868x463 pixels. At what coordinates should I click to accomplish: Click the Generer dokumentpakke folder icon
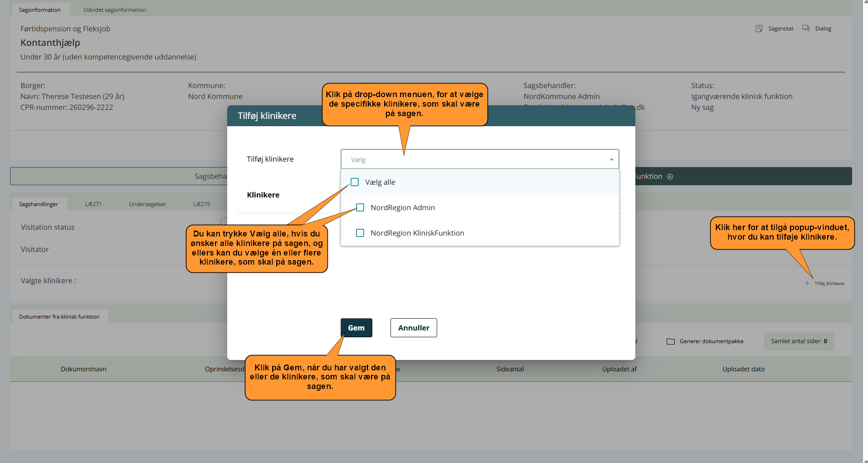pyautogui.click(x=670, y=341)
